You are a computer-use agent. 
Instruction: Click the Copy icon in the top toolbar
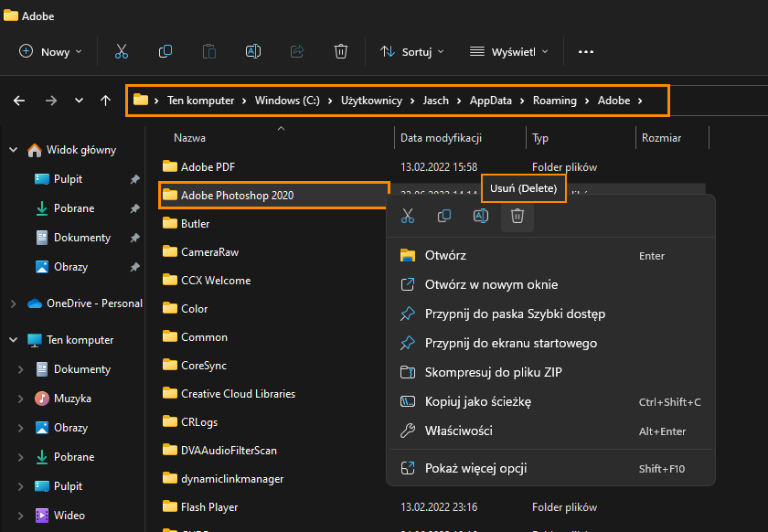click(x=165, y=51)
